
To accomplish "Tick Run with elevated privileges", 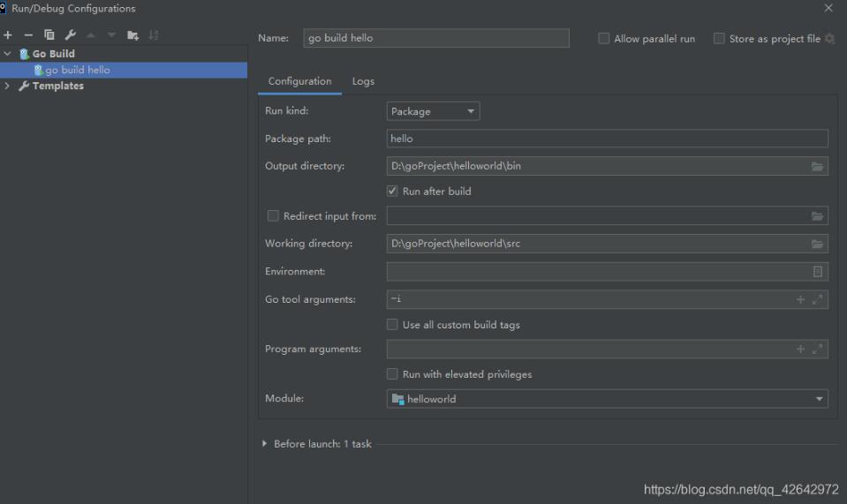I will click(x=393, y=374).
